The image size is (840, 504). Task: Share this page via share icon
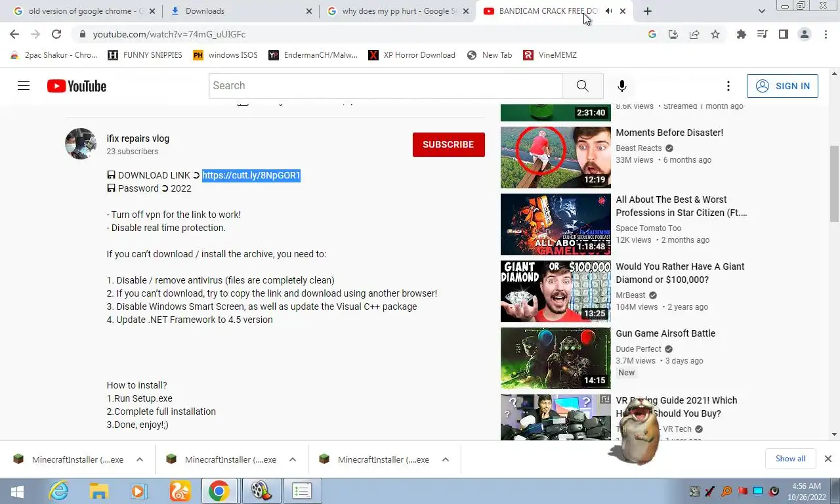[x=694, y=34]
